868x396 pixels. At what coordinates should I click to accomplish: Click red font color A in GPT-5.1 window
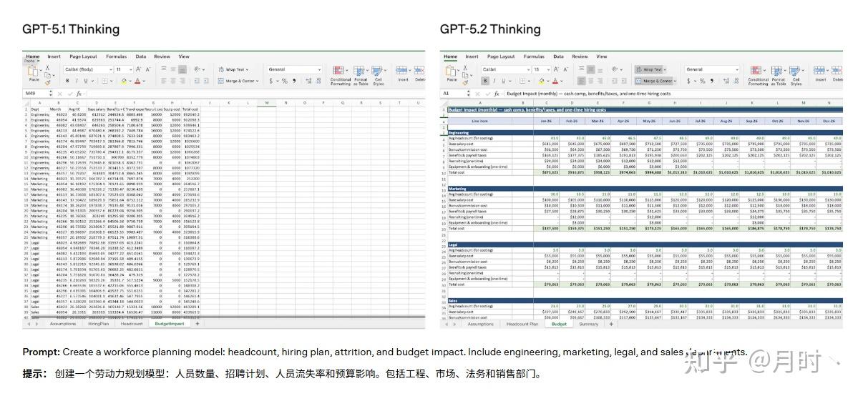click(x=137, y=81)
